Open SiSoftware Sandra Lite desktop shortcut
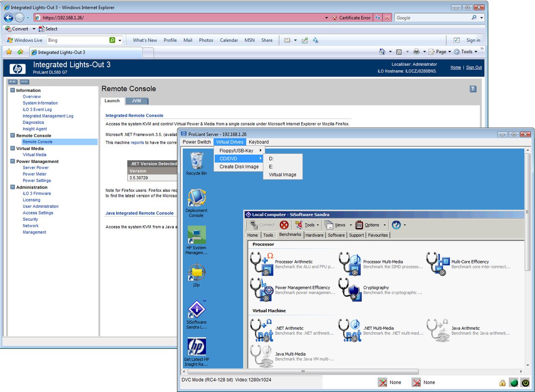Screen dimensions: 535x392 [196, 315]
